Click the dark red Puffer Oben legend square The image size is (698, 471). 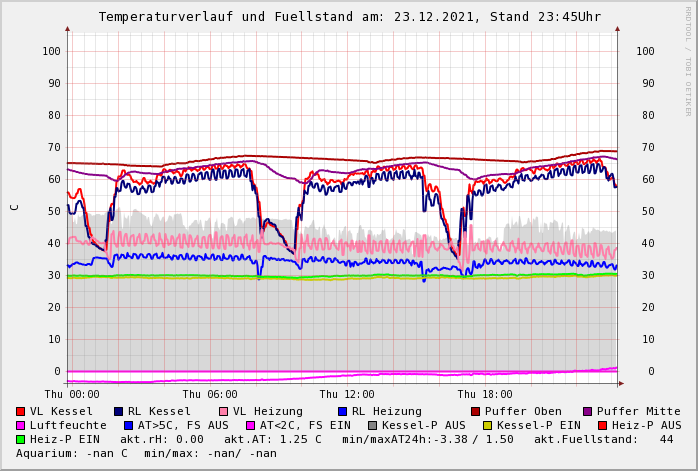(x=475, y=411)
